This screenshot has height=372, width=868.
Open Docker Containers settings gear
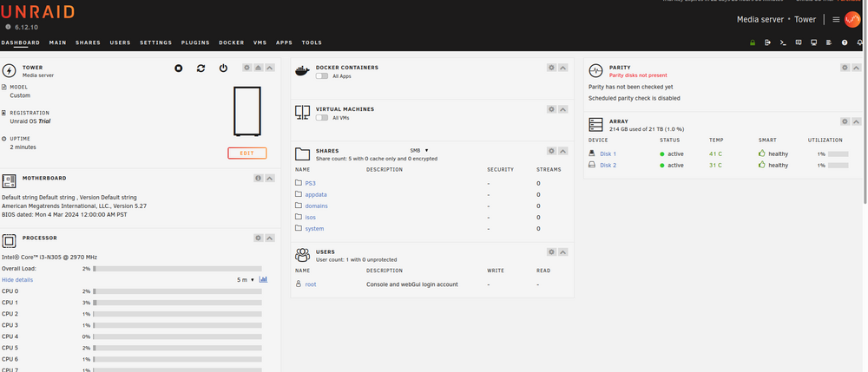(x=551, y=68)
